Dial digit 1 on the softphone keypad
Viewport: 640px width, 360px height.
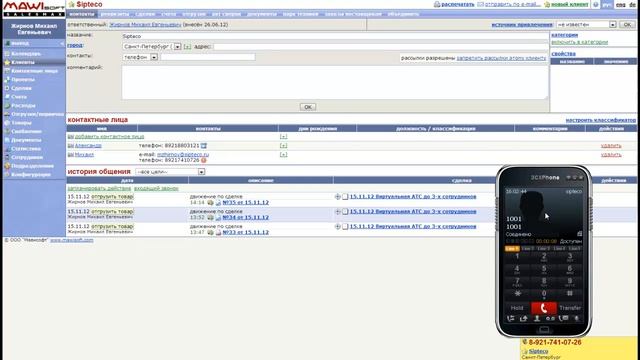pos(517,257)
